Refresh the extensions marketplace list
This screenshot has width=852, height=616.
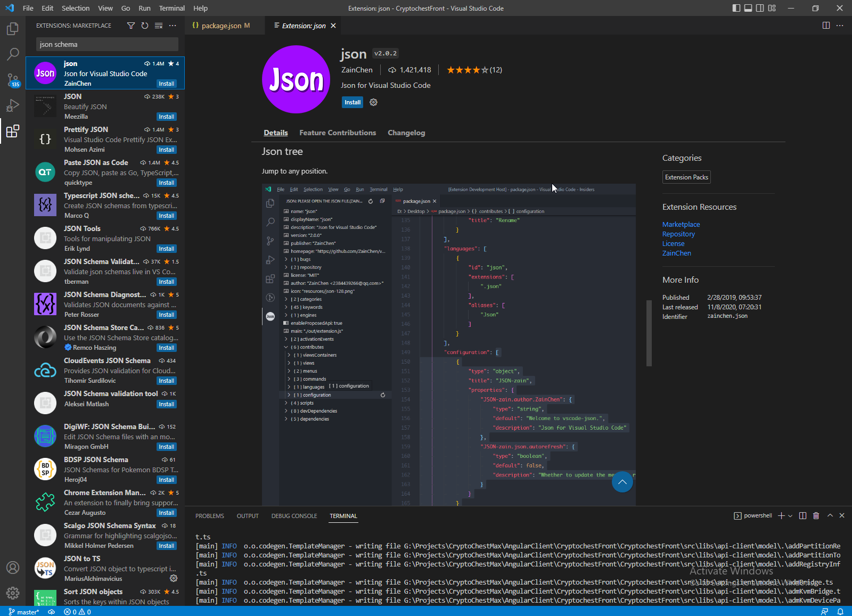point(145,26)
